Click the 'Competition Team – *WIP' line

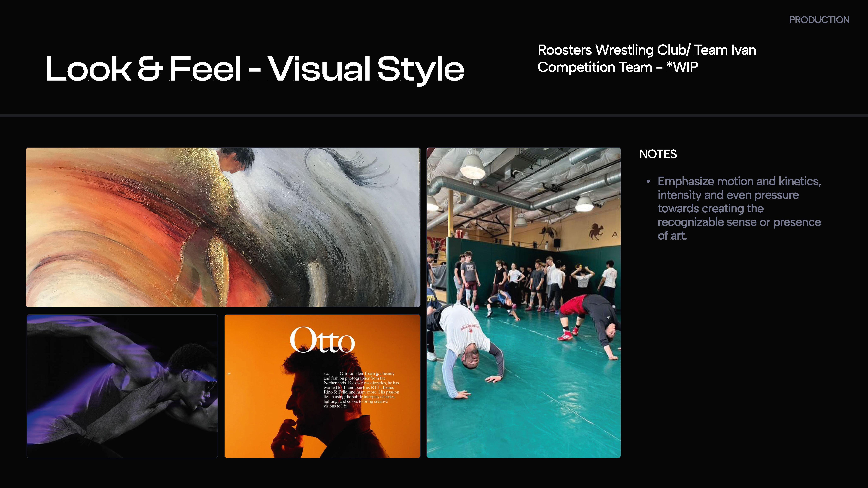(618, 67)
